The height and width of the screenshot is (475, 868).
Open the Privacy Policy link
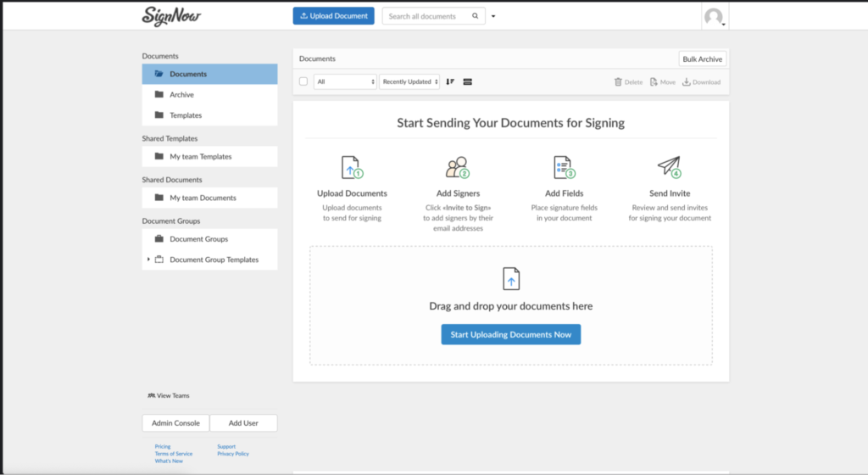pyautogui.click(x=232, y=454)
